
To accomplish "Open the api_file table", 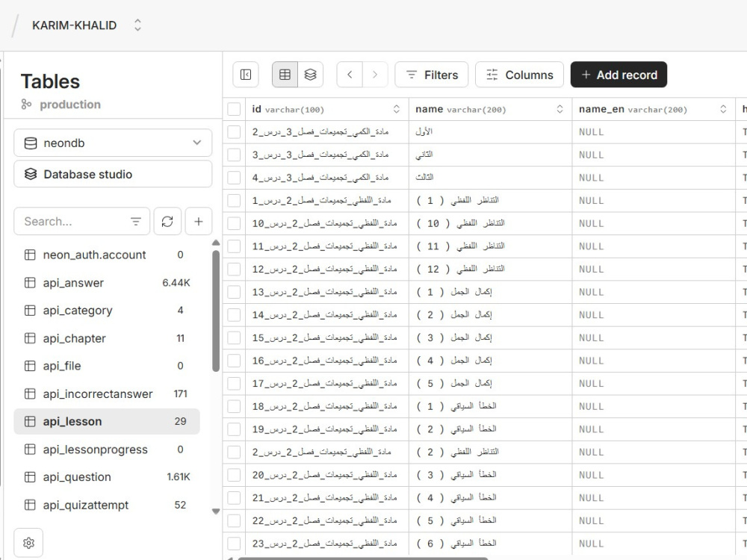I will 107,366.
